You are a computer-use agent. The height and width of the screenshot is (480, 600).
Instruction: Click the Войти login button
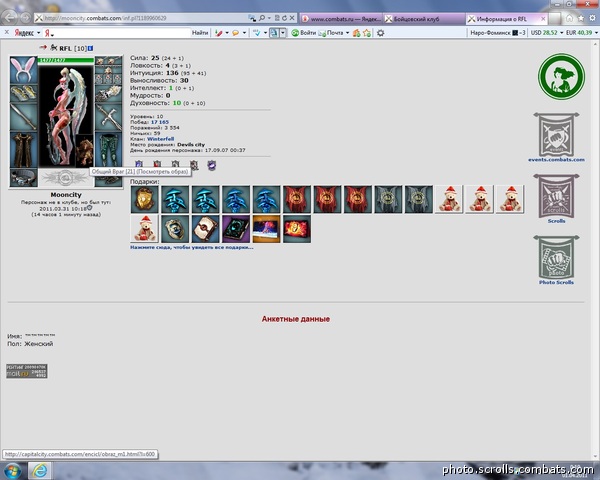pyautogui.click(x=303, y=33)
